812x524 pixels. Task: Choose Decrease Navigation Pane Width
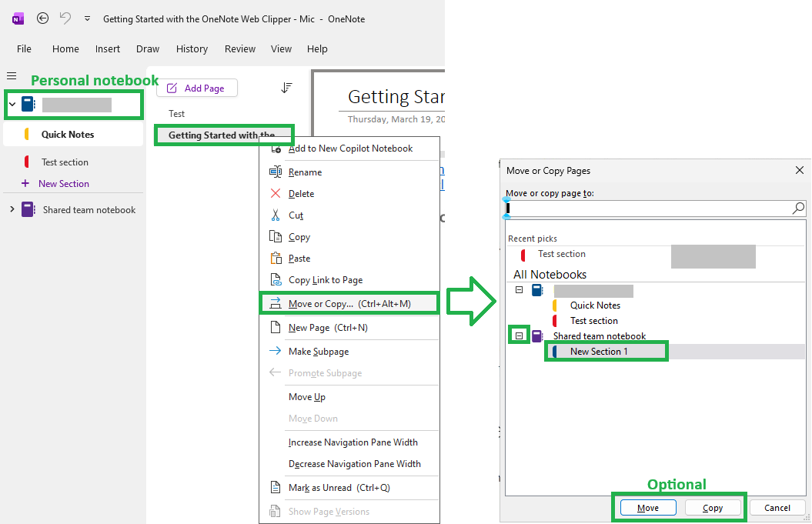pyautogui.click(x=349, y=464)
